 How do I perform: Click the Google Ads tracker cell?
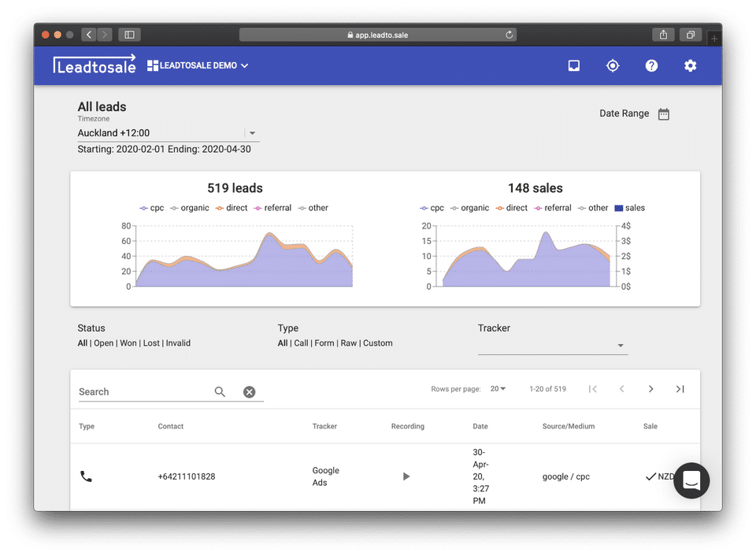(x=326, y=476)
